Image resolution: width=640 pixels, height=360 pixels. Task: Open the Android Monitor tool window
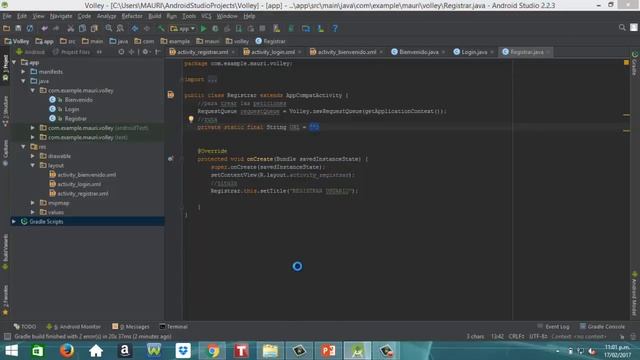[73, 327]
